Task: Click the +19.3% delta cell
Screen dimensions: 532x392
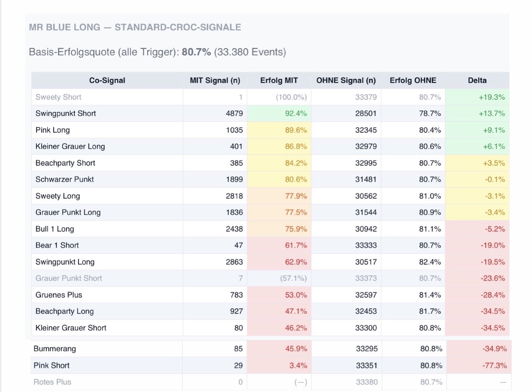Action: (x=492, y=97)
